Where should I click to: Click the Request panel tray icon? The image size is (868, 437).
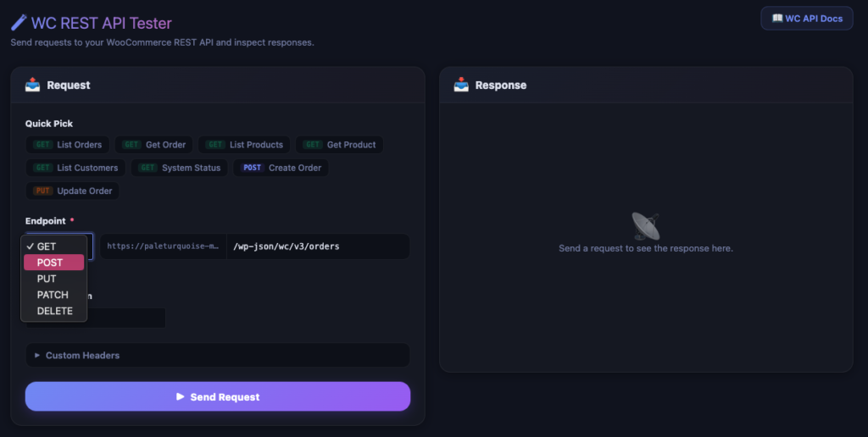click(33, 85)
